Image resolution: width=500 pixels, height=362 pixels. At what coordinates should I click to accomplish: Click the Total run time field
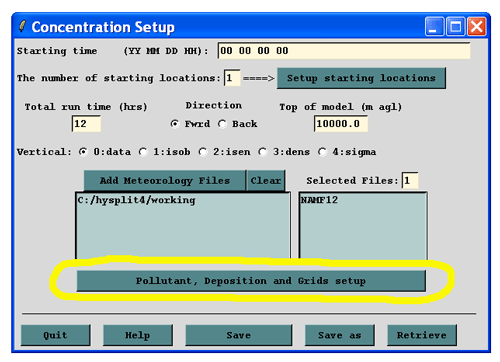[86, 124]
